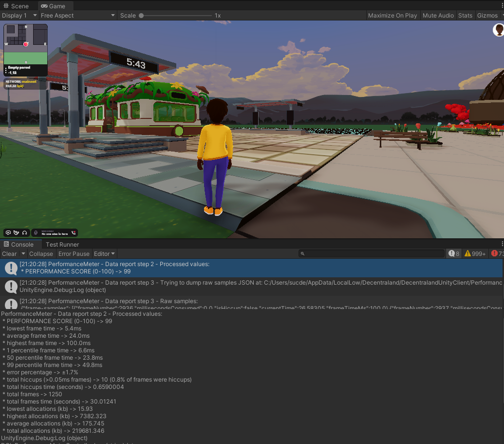Screen dimensions: 504x444
Task: Click '1 percentile frame time -> 6.6ms' line
Action: point(48,350)
